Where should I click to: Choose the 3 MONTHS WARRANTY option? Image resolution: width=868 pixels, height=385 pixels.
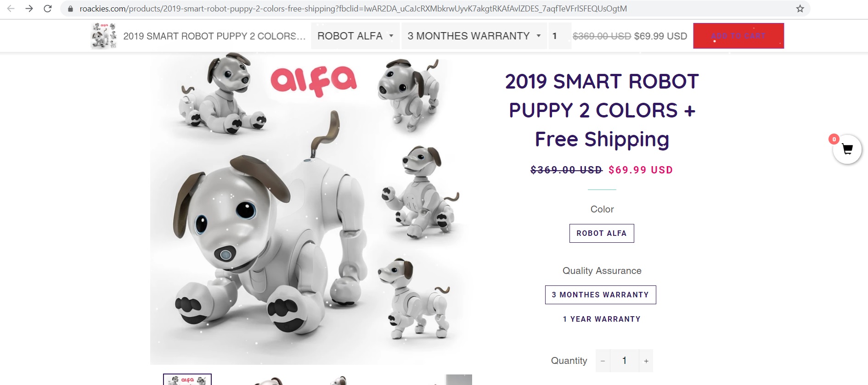tap(601, 295)
